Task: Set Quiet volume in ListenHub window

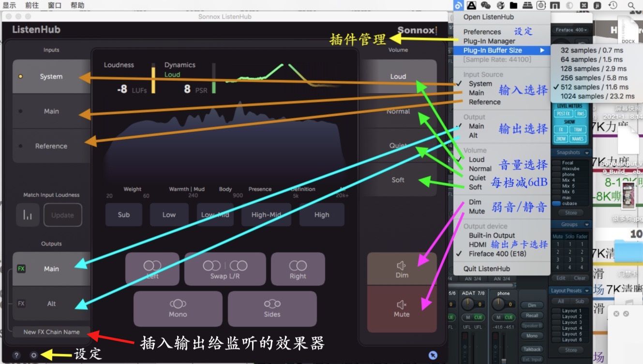Action: click(398, 146)
